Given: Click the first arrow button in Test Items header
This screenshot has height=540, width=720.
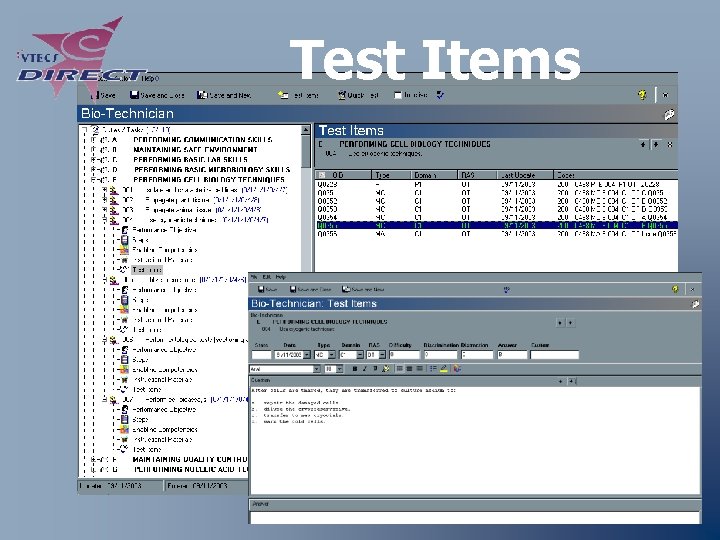Looking at the screenshot, I should [643, 145].
